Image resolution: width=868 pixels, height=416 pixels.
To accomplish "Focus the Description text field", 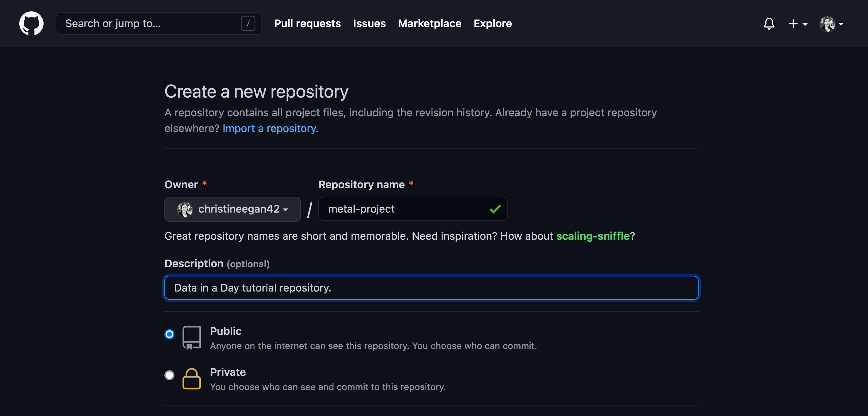I will (x=431, y=288).
